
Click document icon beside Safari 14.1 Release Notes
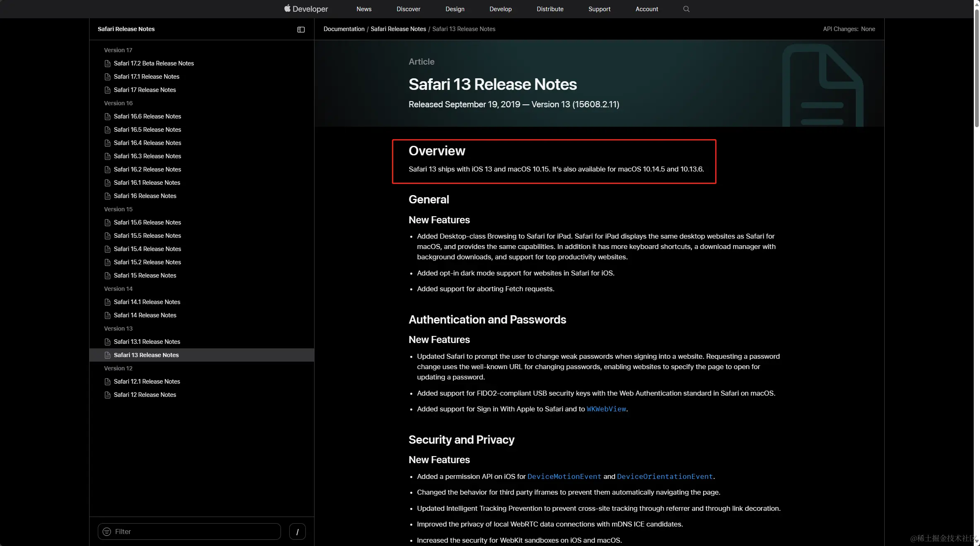(x=107, y=302)
